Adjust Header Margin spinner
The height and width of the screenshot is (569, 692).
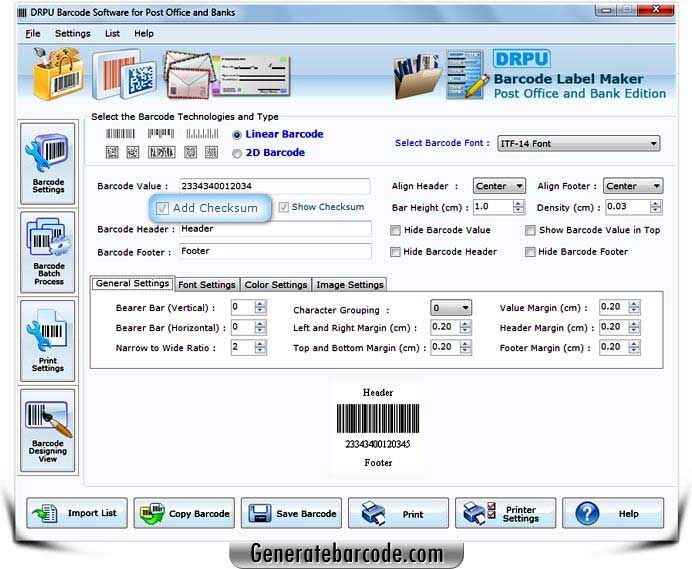tap(634, 327)
